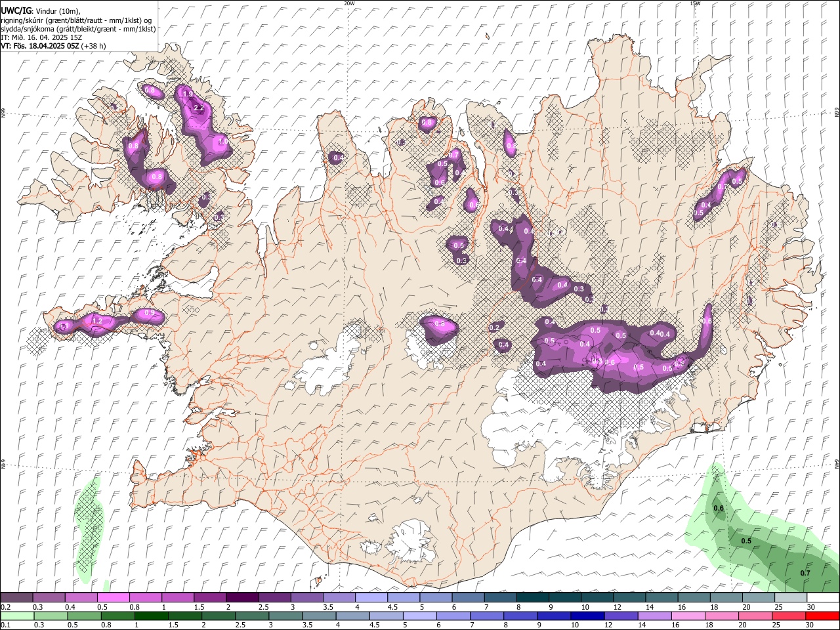Click the initial time 'IT: Mið. 16.04.2025 15Z'
The height and width of the screenshot is (630, 840).
point(41,37)
